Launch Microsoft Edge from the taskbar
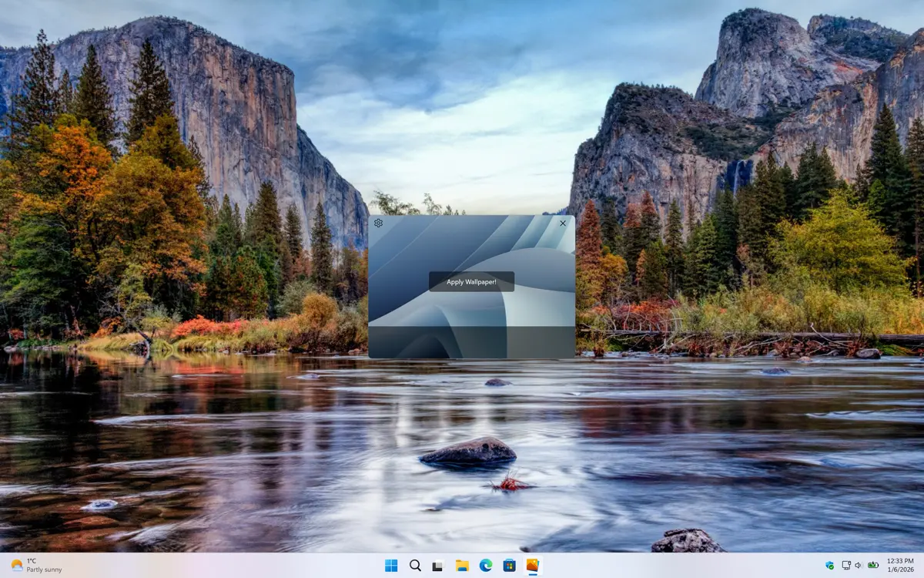The height and width of the screenshot is (578, 924). (486, 566)
